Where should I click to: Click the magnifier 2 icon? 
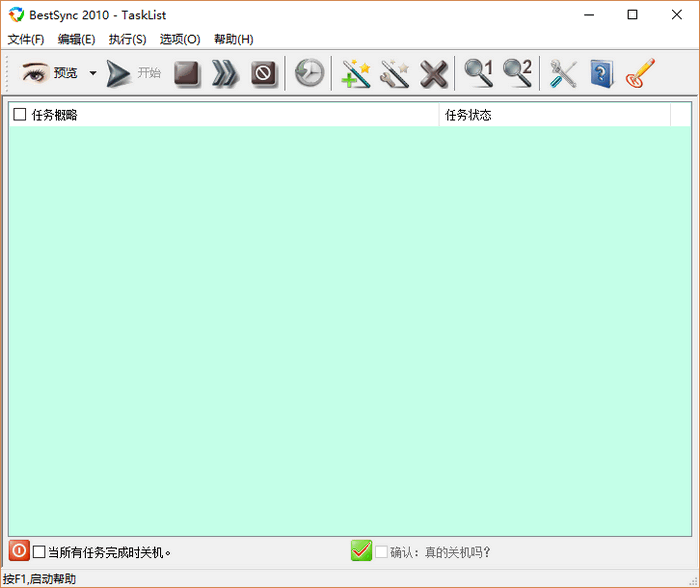point(517,73)
